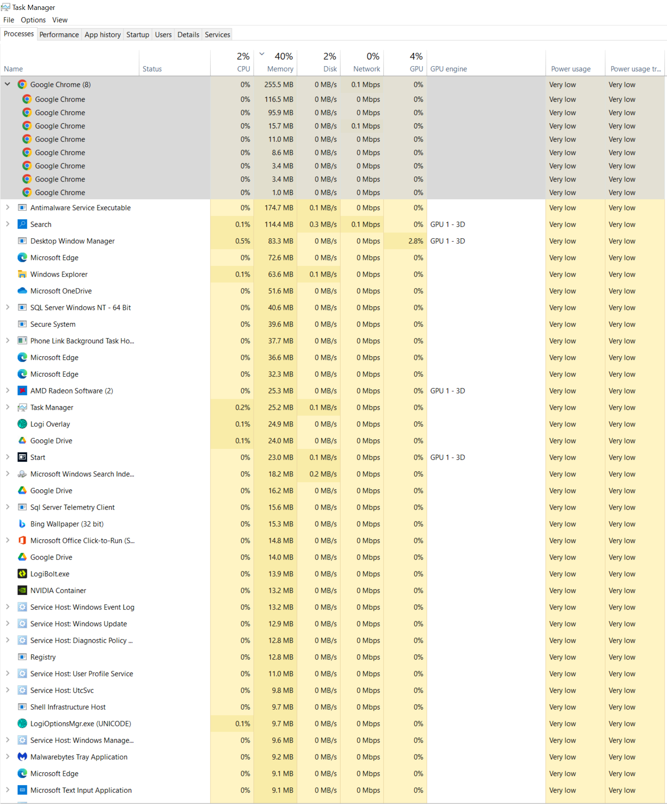Click the Windows Explorer folder icon
Image resolution: width=667 pixels, height=812 pixels.
22,274
